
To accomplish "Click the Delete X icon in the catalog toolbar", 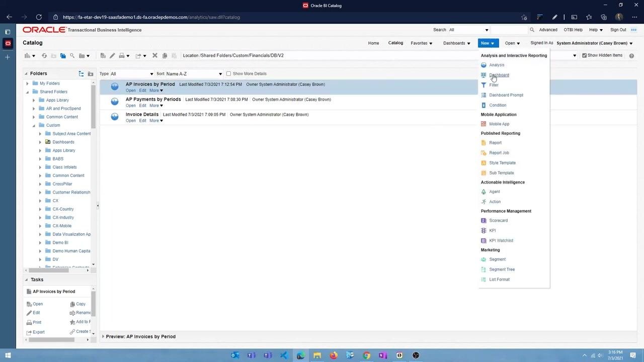I will tap(155, 56).
